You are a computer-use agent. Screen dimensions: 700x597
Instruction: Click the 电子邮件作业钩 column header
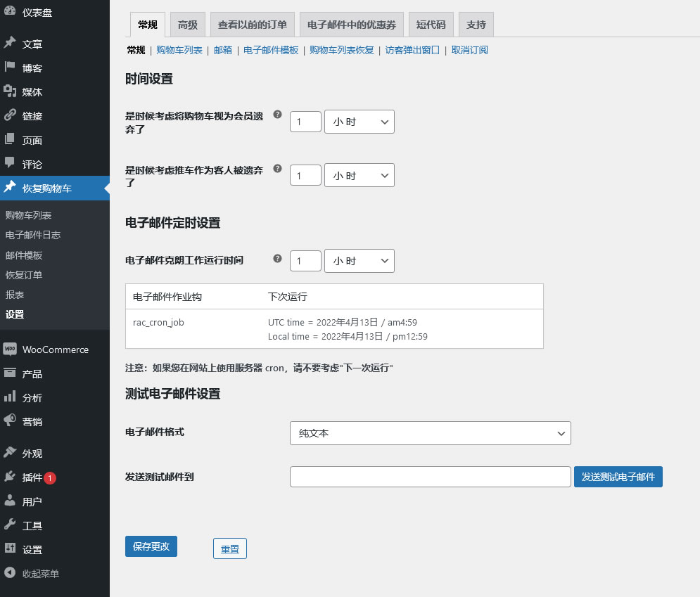[x=167, y=297]
